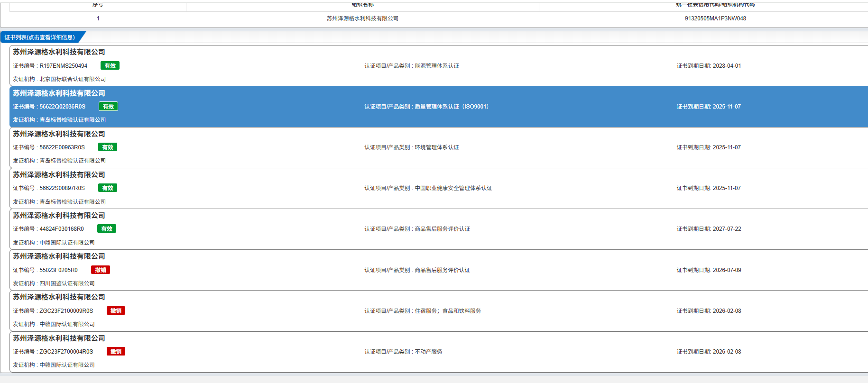This screenshot has width=868, height=383.
Task: Select issuer line under certificate ZGC23F2700004R0S
Action: [x=54, y=365]
